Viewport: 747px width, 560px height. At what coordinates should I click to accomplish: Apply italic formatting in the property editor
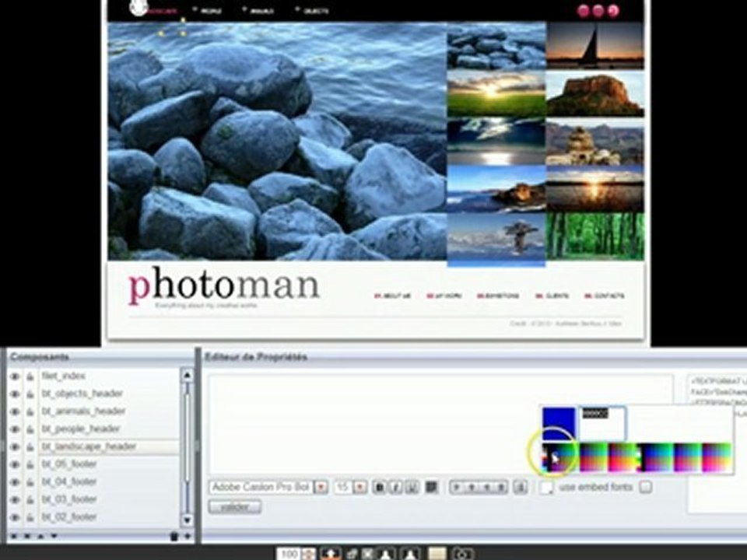(395, 487)
